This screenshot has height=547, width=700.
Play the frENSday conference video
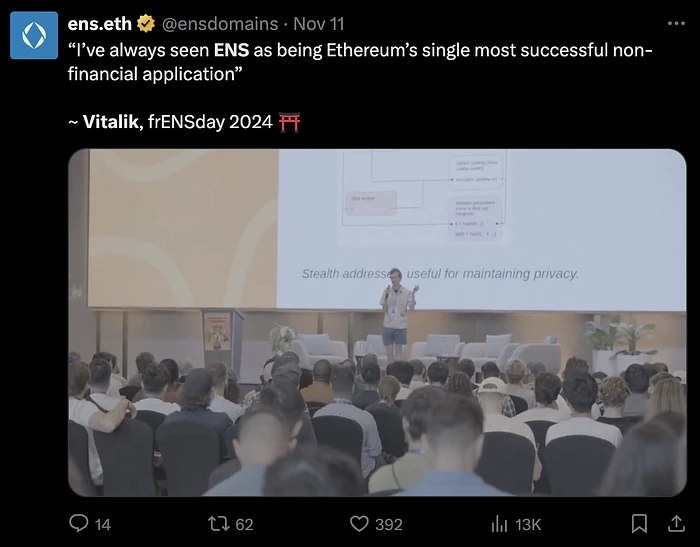377,322
